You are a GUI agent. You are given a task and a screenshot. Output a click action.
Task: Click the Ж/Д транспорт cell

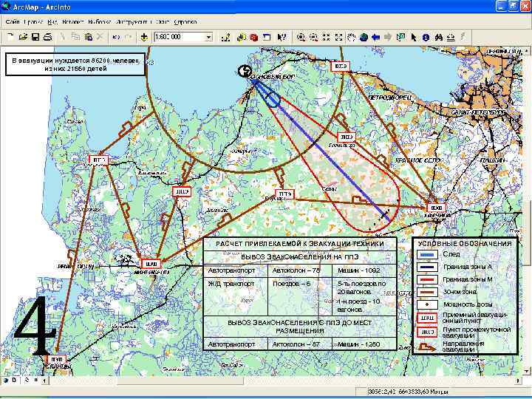[x=236, y=296]
